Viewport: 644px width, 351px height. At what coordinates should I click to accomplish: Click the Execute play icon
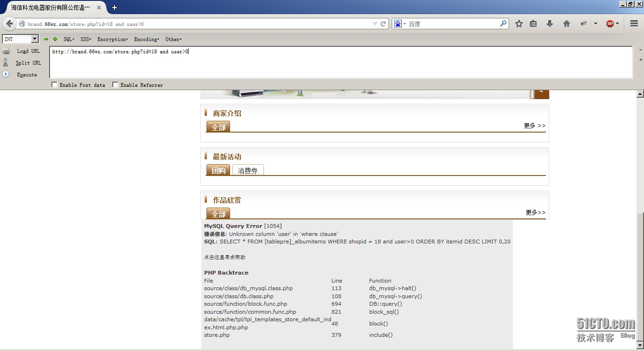(x=6, y=74)
